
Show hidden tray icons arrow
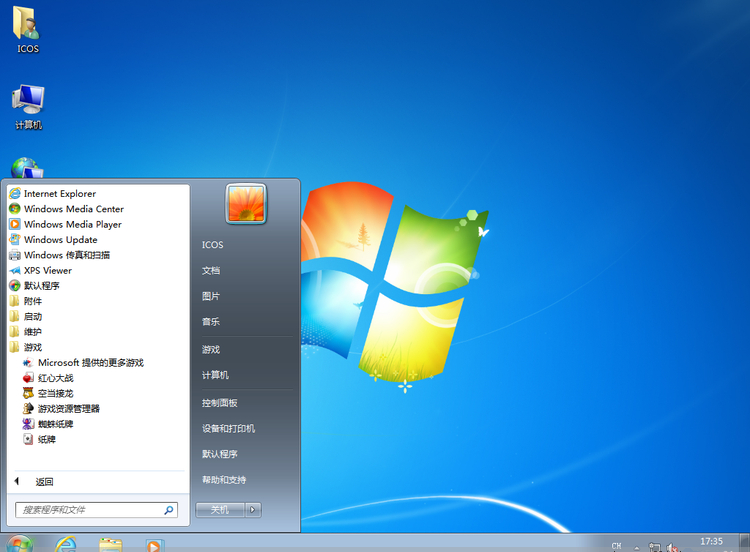[637, 548]
